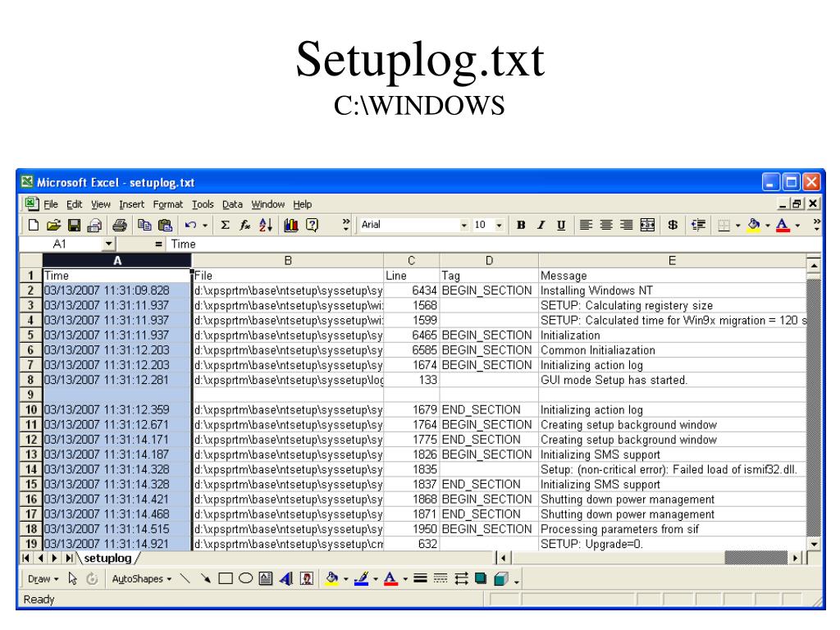Open the AutoShapes menu
The height and width of the screenshot is (630, 840).
[141, 579]
